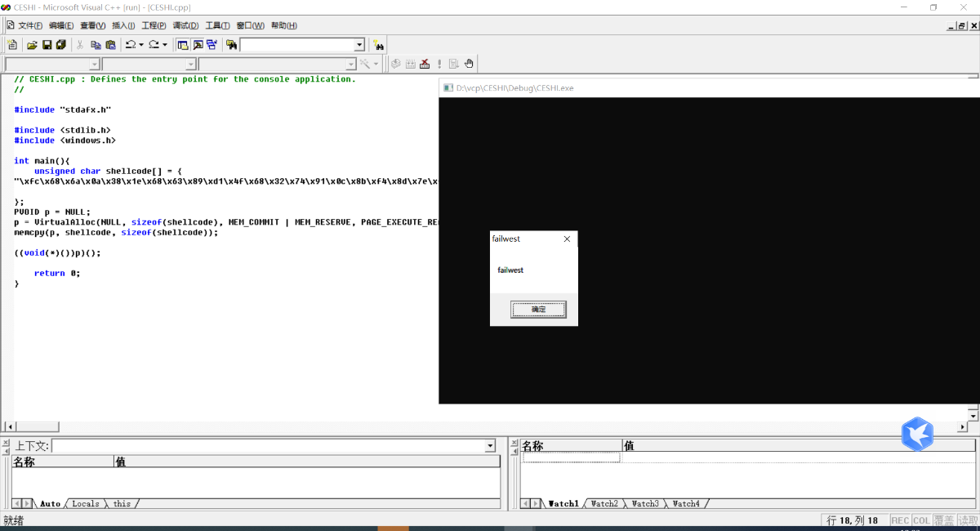Switch to the Locals tab
This screenshot has width=980, height=531.
pos(85,504)
